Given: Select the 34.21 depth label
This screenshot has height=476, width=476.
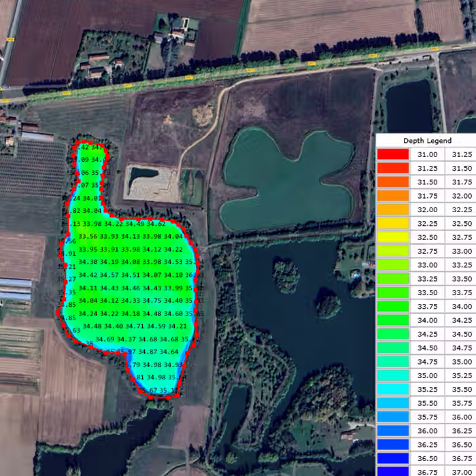Looking at the screenshot, I should click(x=177, y=326).
